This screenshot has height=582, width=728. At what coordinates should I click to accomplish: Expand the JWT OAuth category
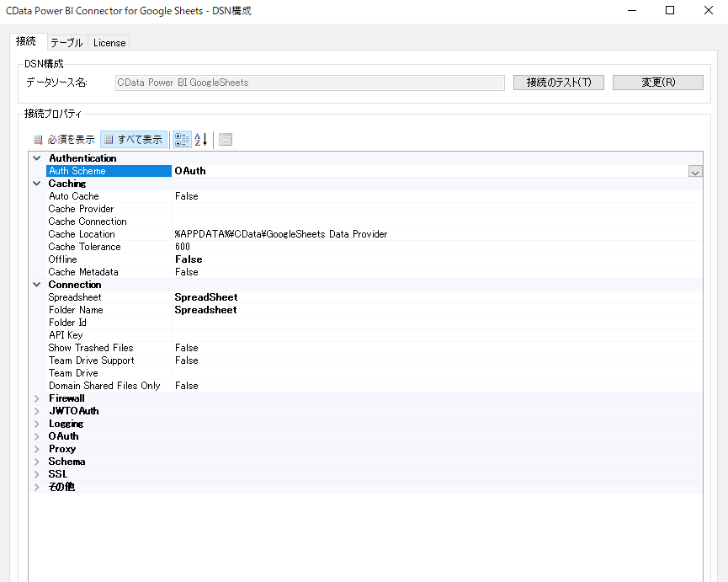37,411
